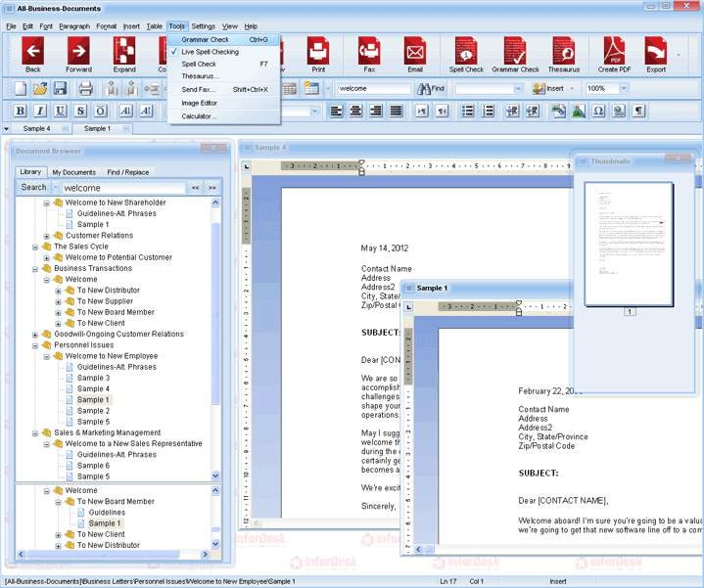Viewport: 704px width, 588px height.
Task: Click the Search button in Document Browser
Action: click(x=33, y=188)
